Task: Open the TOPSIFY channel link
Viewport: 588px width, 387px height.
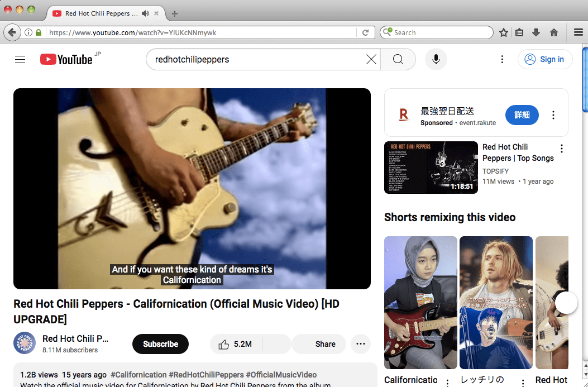Action: pos(495,171)
